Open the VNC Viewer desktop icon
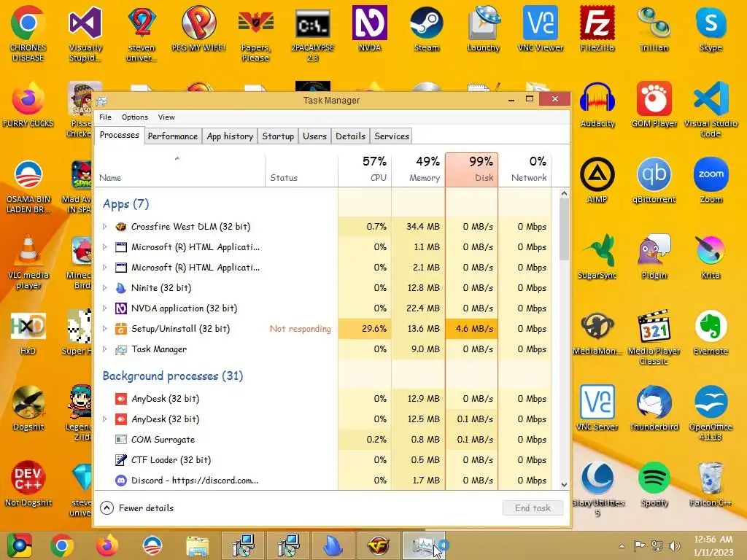The height and width of the screenshot is (560, 747). pyautogui.click(x=541, y=28)
